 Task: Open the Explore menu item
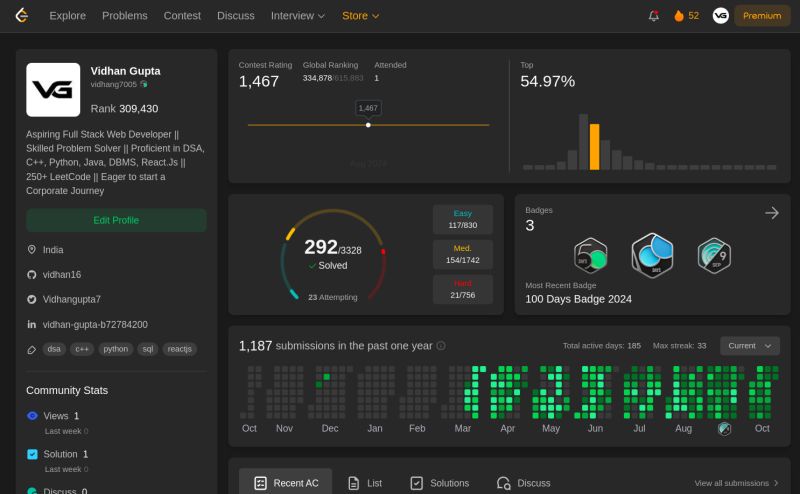[x=67, y=16]
